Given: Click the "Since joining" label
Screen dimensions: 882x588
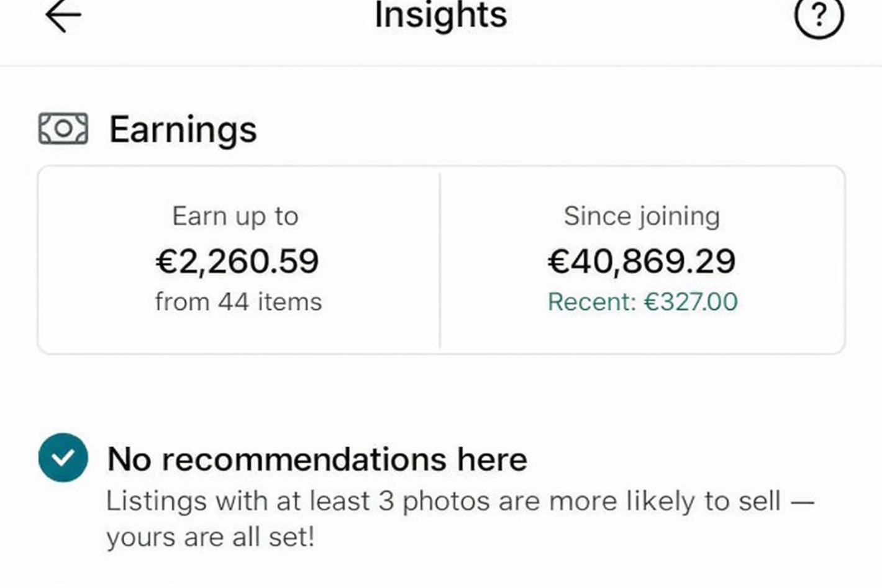Looking at the screenshot, I should [642, 216].
